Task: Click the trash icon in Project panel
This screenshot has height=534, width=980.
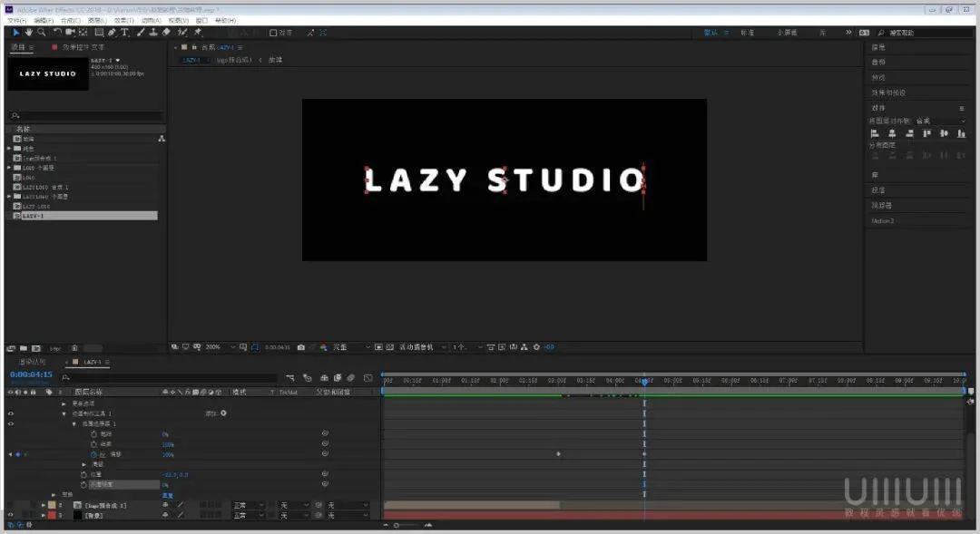Action: tap(74, 348)
